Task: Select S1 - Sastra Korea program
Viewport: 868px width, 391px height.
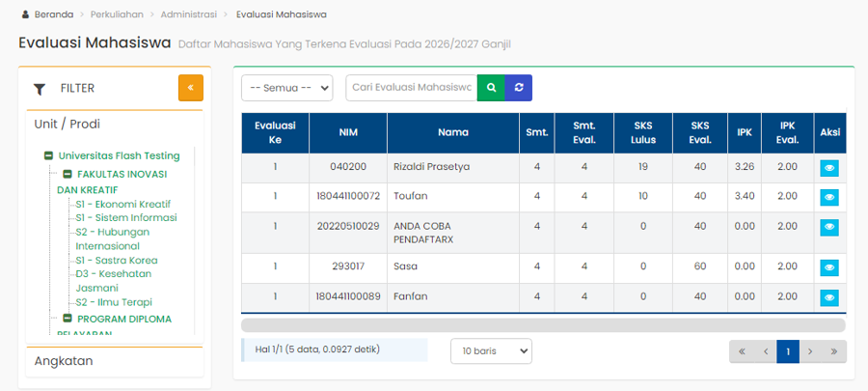Action: (x=116, y=260)
